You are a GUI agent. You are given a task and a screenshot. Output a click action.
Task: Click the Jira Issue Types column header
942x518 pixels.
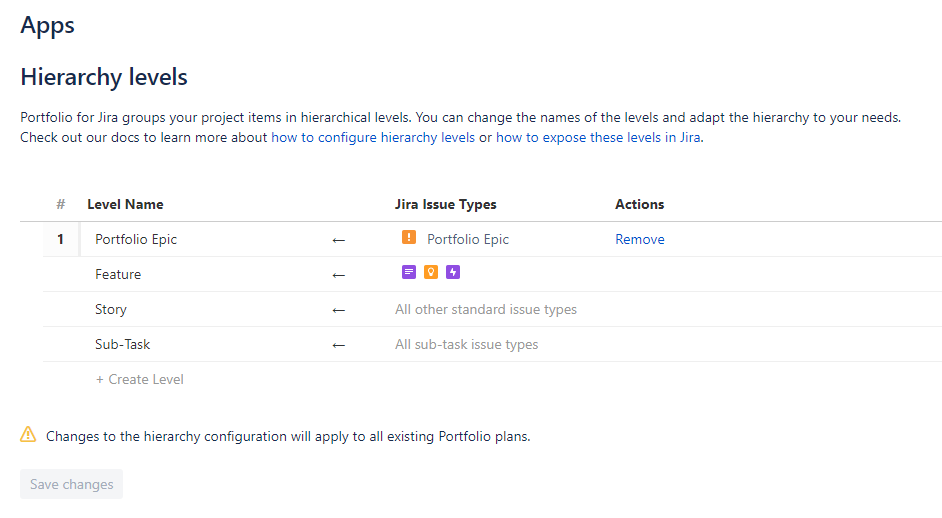click(x=445, y=204)
